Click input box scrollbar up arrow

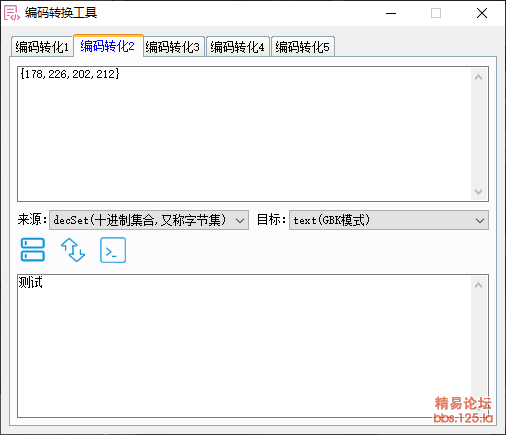point(479,77)
